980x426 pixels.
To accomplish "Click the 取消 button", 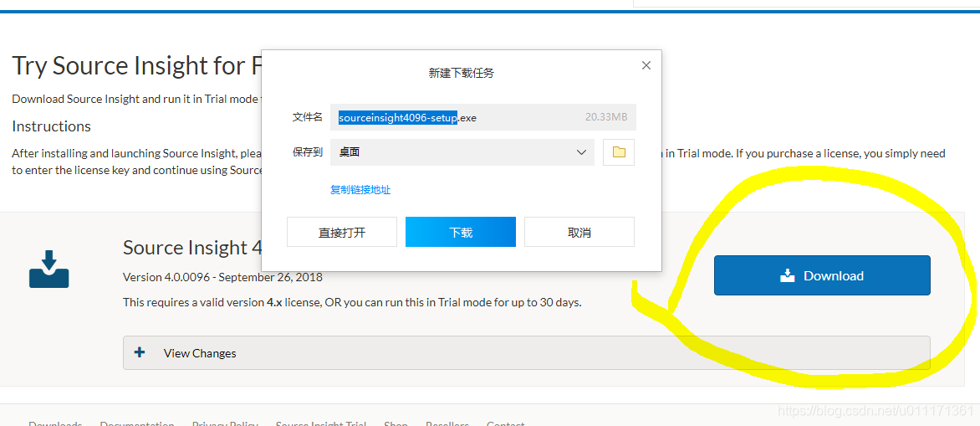I will 579,232.
